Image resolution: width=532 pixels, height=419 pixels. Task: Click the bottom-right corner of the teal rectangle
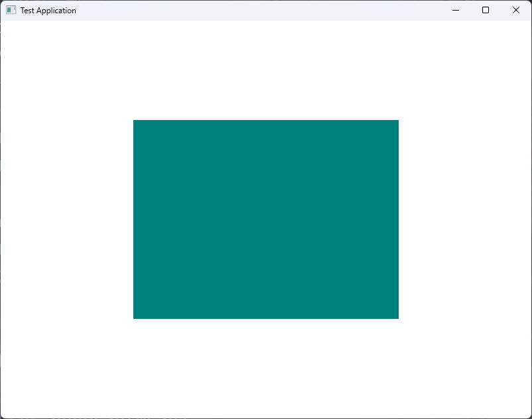(398, 318)
